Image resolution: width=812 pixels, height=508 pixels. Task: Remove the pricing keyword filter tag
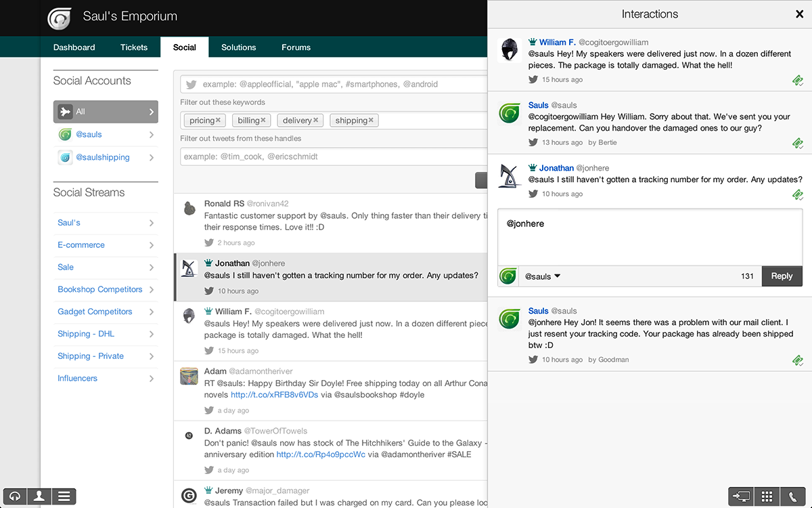click(x=219, y=121)
